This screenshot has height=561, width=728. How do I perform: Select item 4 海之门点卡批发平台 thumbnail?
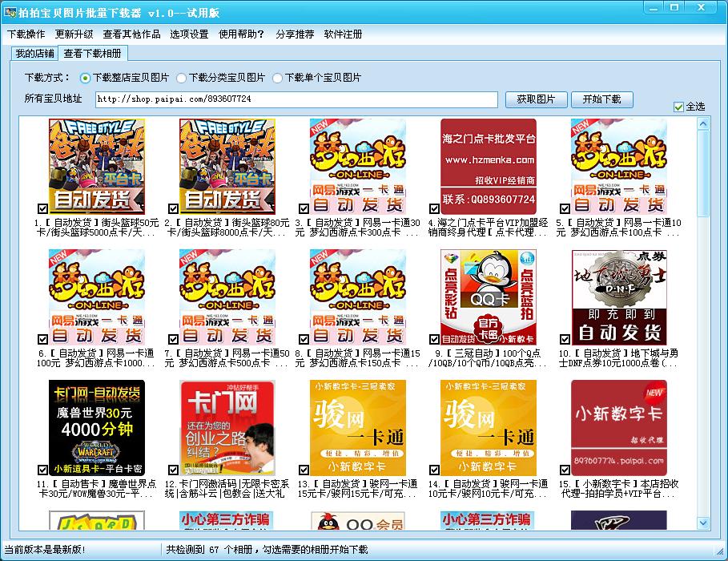pos(489,167)
